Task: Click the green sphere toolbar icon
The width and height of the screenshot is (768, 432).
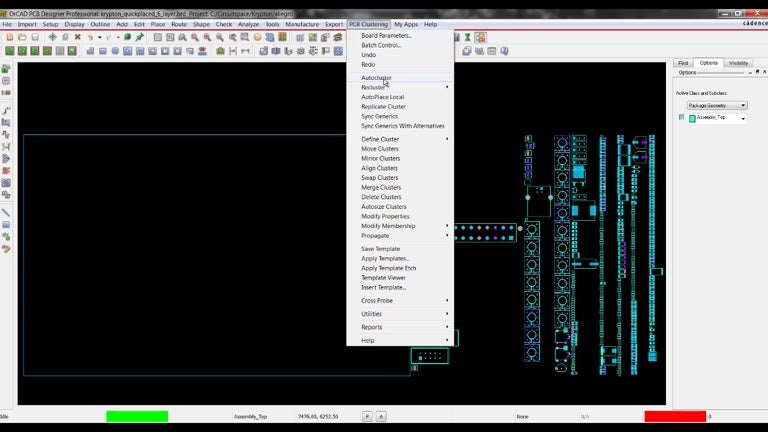Action: [127, 37]
